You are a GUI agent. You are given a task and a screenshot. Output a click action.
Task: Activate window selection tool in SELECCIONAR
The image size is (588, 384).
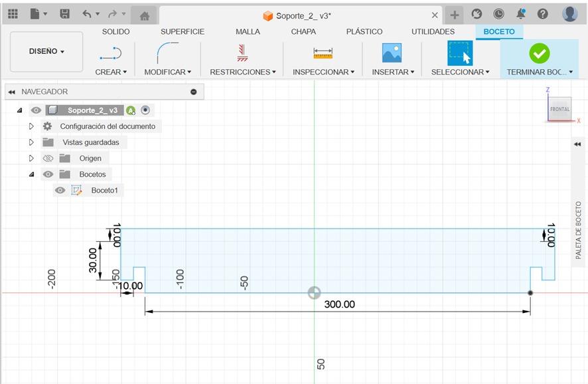[x=460, y=53]
